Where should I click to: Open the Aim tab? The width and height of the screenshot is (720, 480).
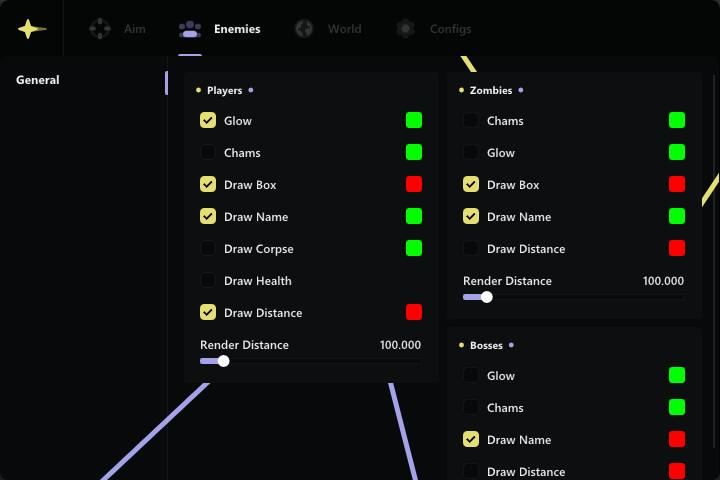134,29
